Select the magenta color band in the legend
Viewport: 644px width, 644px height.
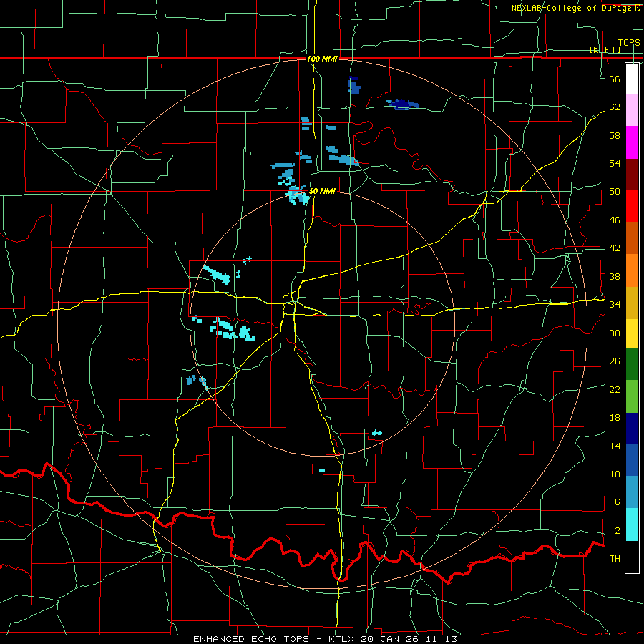click(x=632, y=142)
